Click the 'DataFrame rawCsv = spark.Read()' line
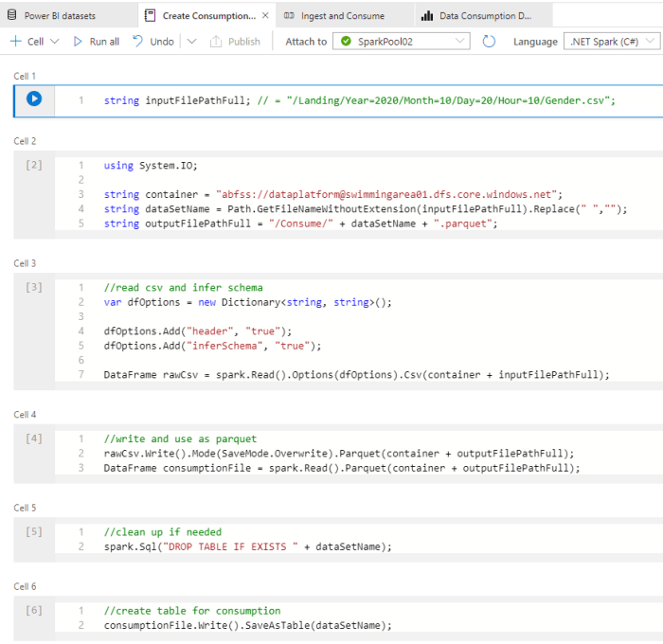 point(356,375)
